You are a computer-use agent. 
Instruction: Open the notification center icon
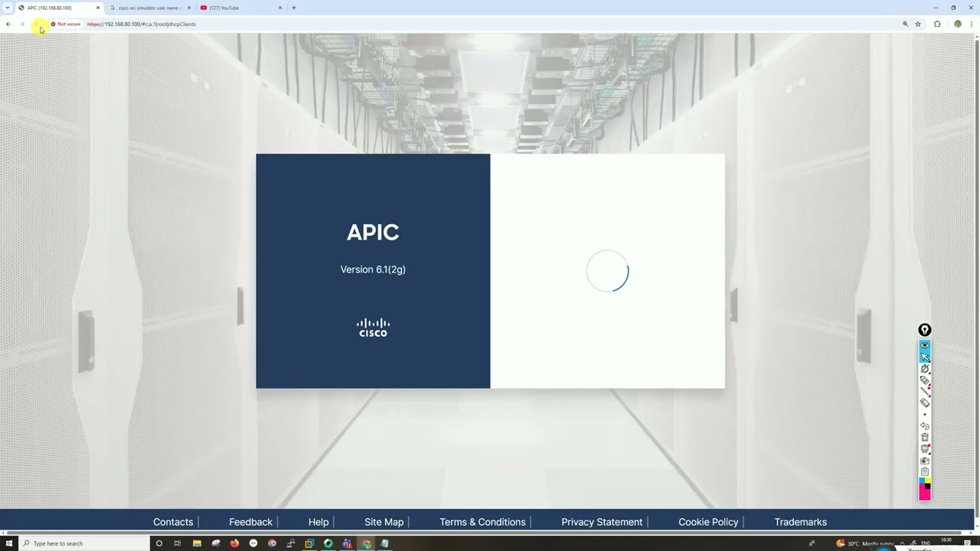click(967, 543)
